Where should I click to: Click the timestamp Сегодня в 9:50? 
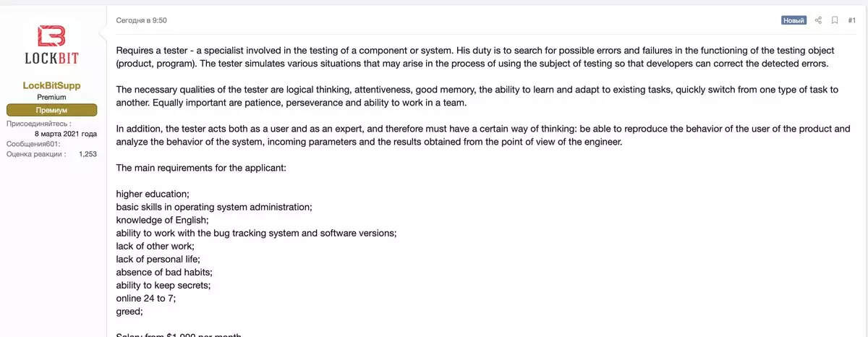click(141, 20)
